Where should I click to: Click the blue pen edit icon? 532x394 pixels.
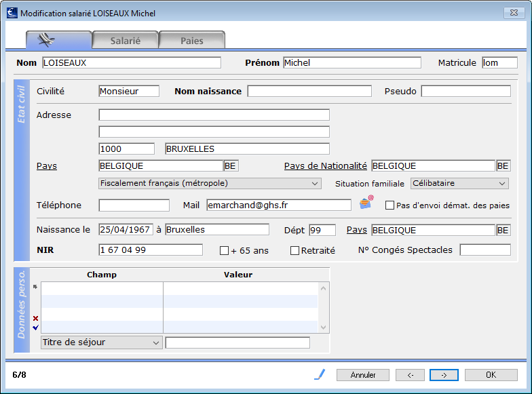[x=320, y=374]
